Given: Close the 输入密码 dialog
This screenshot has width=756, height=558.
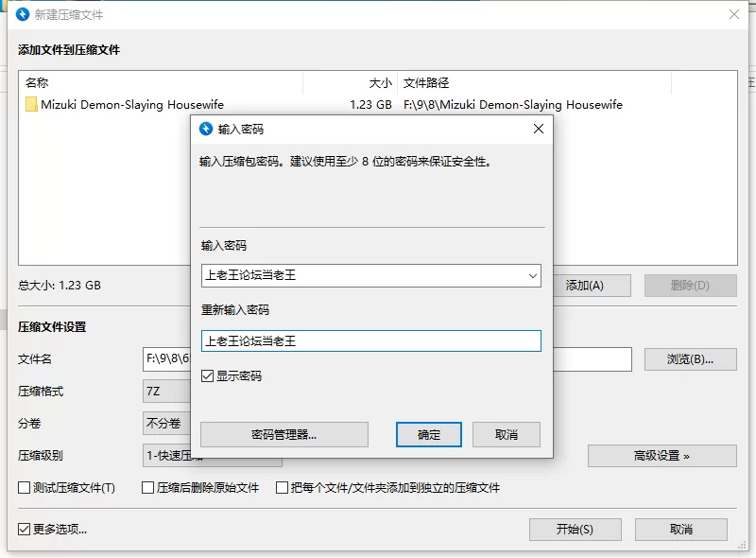Looking at the screenshot, I should (539, 129).
